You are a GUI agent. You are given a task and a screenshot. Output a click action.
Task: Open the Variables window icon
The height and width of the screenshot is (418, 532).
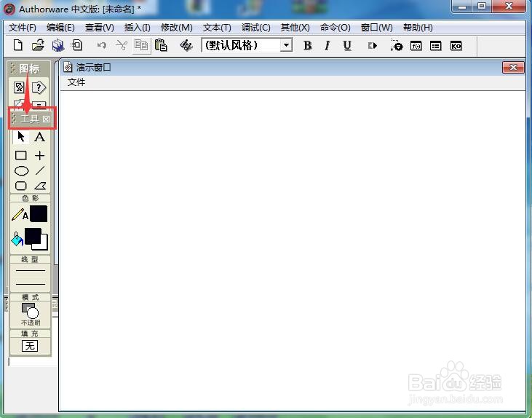pyautogui.click(x=436, y=45)
